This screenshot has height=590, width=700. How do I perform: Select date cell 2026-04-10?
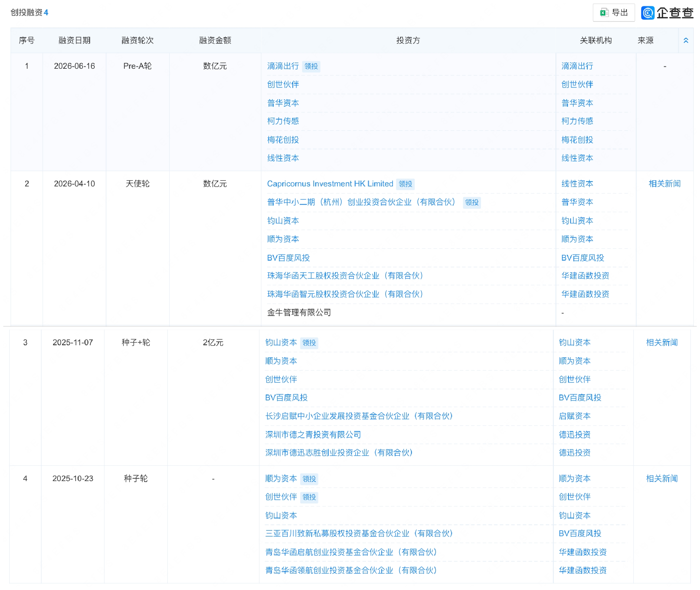click(x=75, y=183)
